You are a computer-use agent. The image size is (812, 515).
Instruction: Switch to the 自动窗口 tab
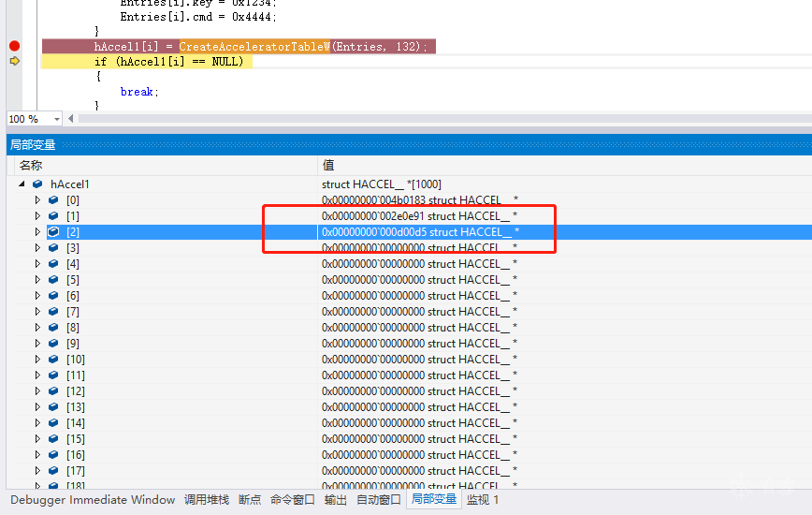tap(379, 500)
